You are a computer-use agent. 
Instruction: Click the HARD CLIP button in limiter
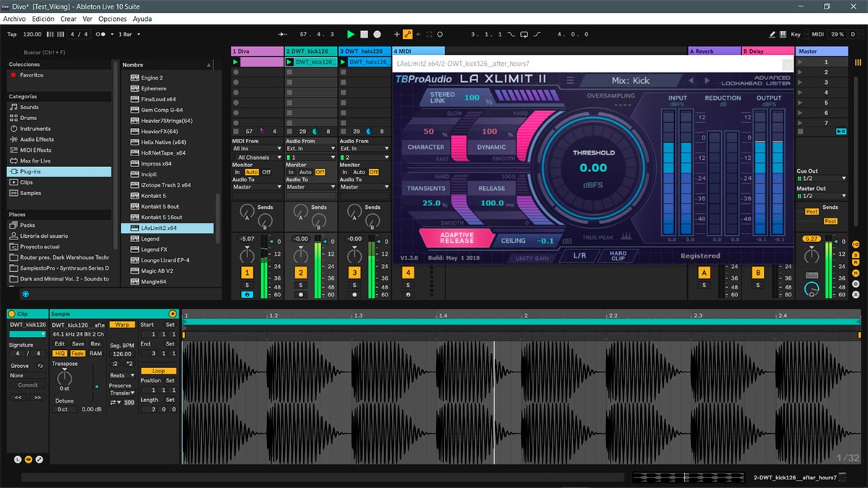618,256
